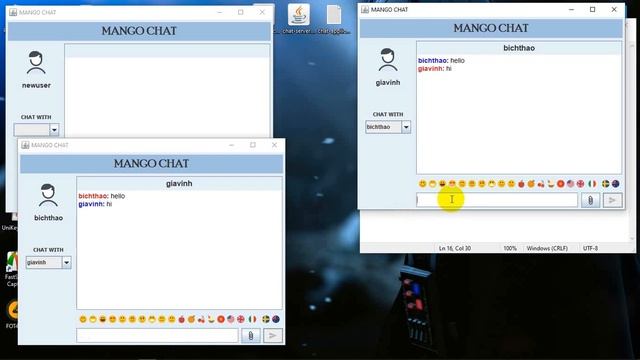Insert the banana emoji in bichthao's window

point(211,319)
